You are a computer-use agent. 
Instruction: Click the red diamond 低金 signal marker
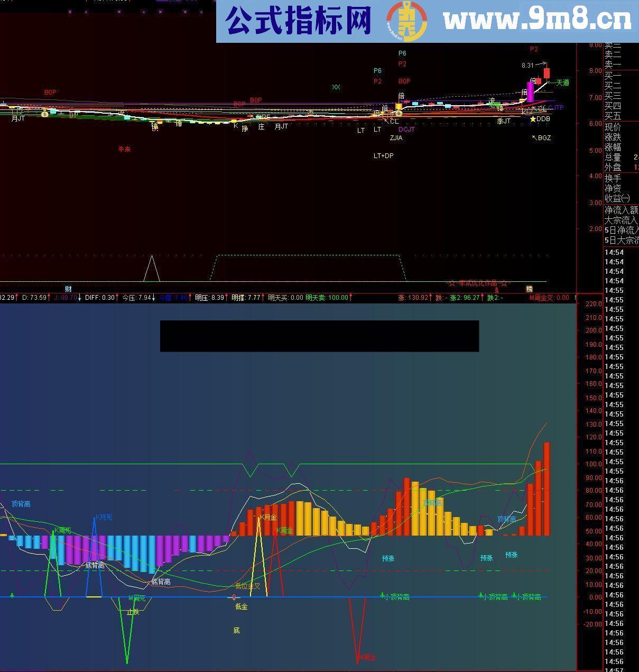234,597
